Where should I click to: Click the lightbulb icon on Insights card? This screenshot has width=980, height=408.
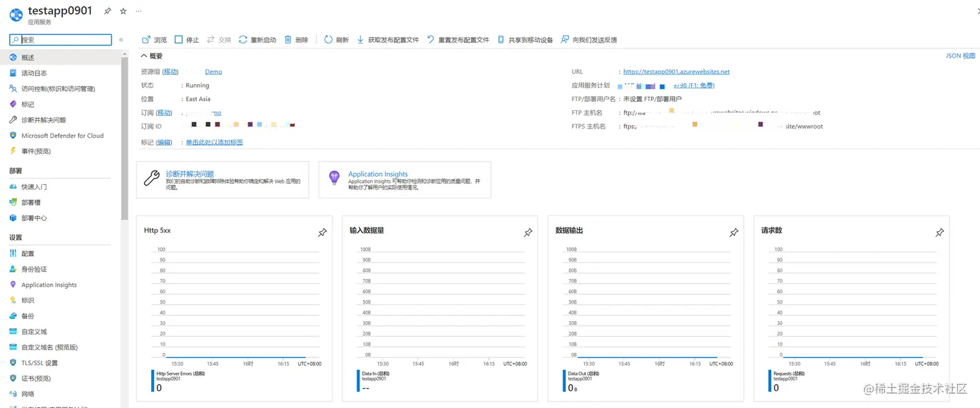334,178
